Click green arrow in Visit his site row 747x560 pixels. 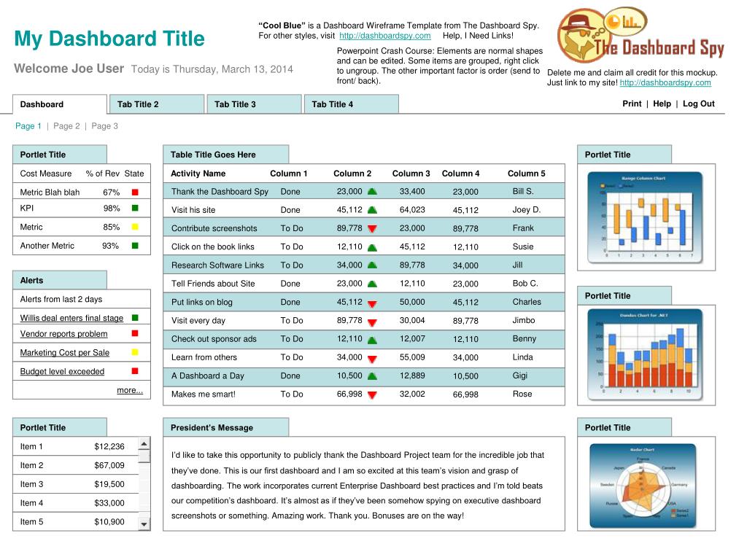[373, 210]
